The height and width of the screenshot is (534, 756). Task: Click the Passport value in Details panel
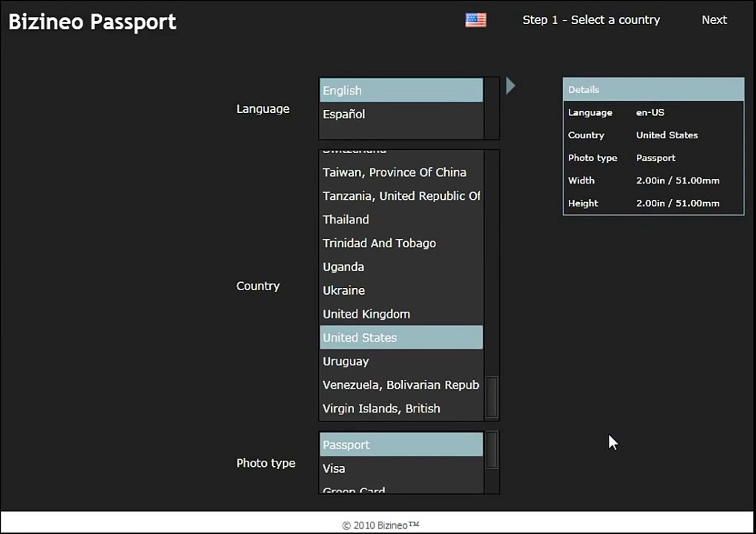coord(656,158)
